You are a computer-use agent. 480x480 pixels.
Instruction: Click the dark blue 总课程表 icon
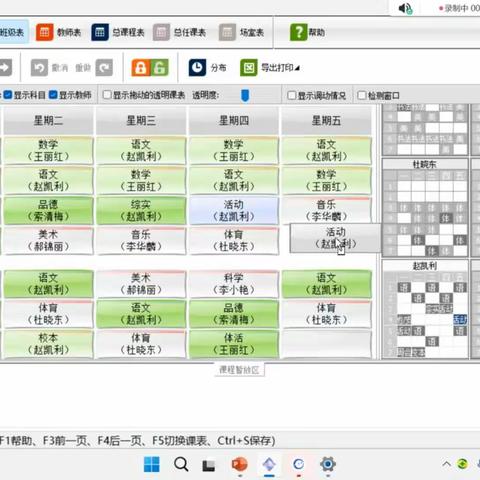click(100, 32)
